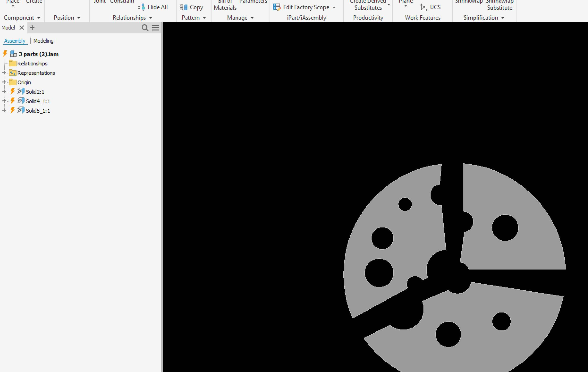Open the browser search magnifier icon

[145, 28]
